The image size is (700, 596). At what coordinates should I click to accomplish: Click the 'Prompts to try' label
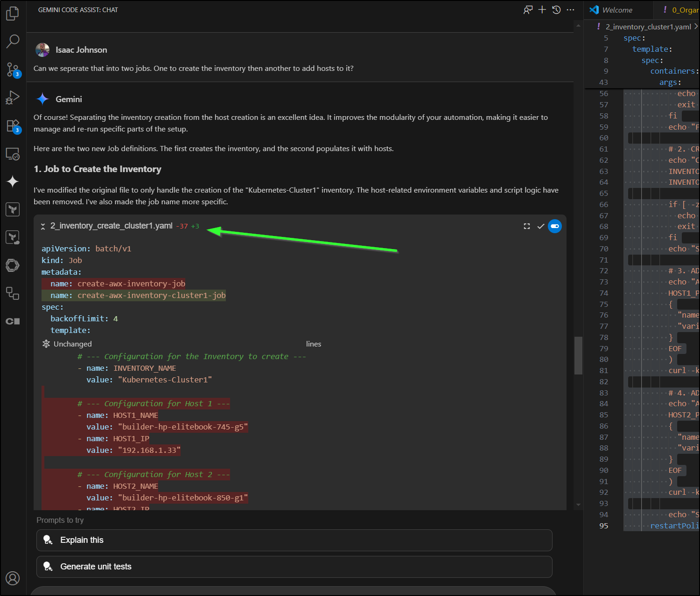point(60,520)
